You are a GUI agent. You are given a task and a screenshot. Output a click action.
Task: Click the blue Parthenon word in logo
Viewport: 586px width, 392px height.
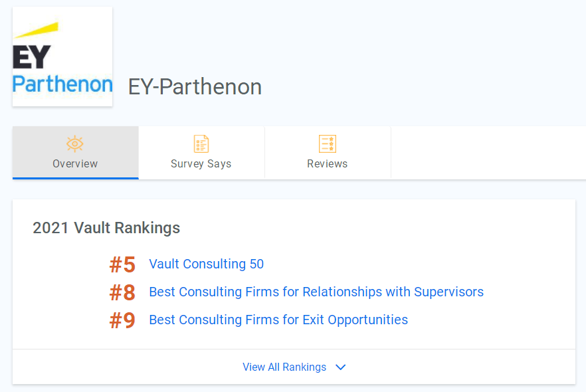click(62, 84)
